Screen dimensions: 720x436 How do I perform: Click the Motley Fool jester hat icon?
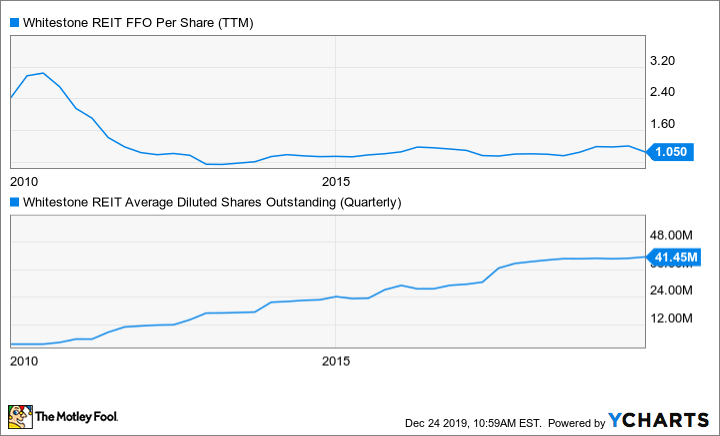(x=20, y=414)
